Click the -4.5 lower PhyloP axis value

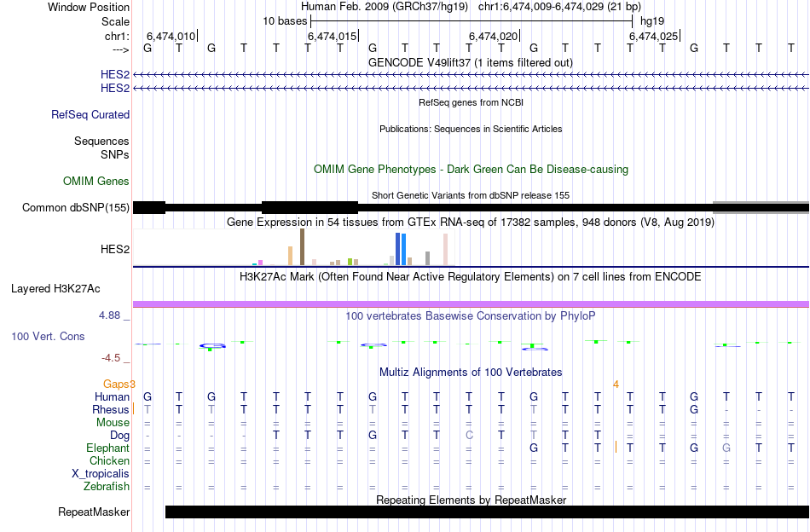[x=111, y=358]
